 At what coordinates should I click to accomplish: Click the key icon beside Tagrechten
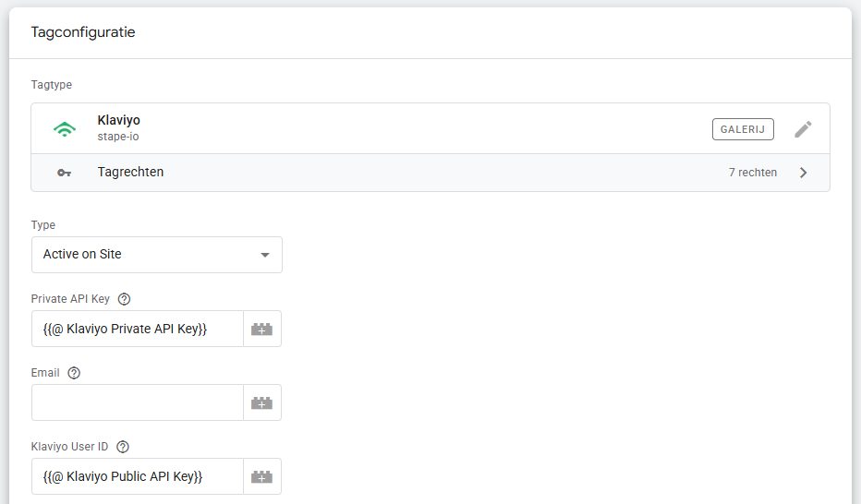(x=64, y=173)
